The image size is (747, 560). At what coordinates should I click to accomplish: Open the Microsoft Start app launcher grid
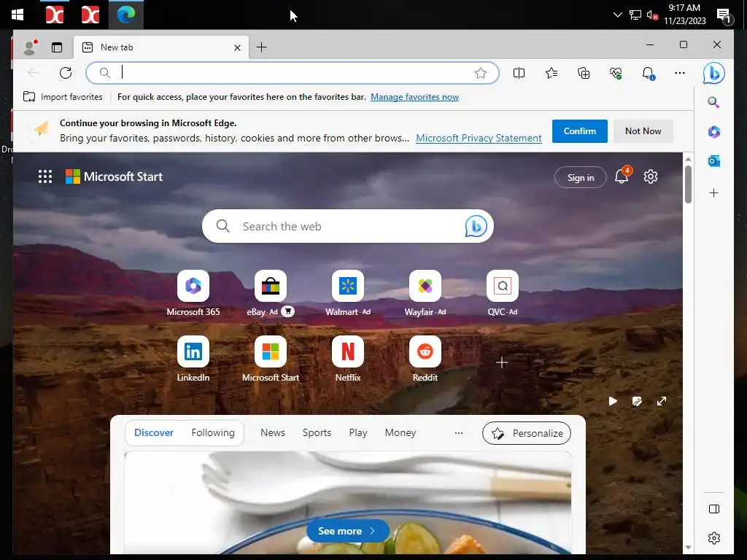coord(44,176)
